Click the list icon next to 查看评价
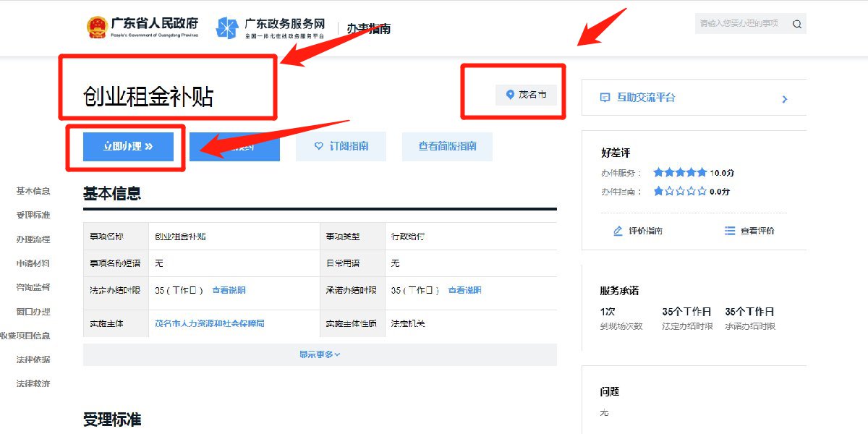Image resolution: width=868 pixels, height=434 pixels. click(730, 231)
